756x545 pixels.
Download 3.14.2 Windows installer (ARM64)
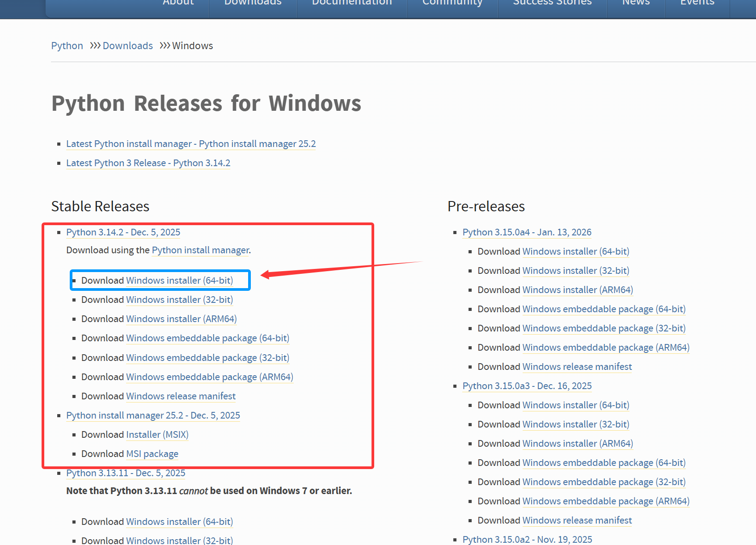click(182, 319)
